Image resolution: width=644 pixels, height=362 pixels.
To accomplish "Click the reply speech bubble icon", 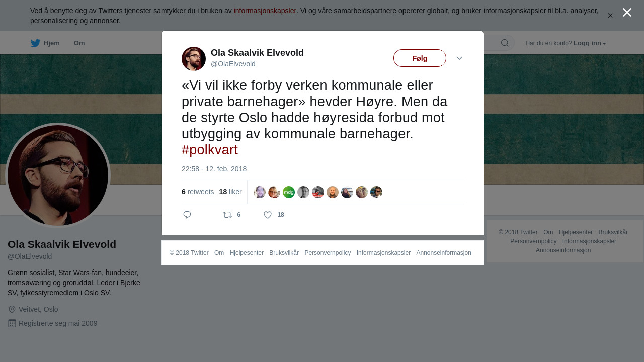I will [x=187, y=215].
